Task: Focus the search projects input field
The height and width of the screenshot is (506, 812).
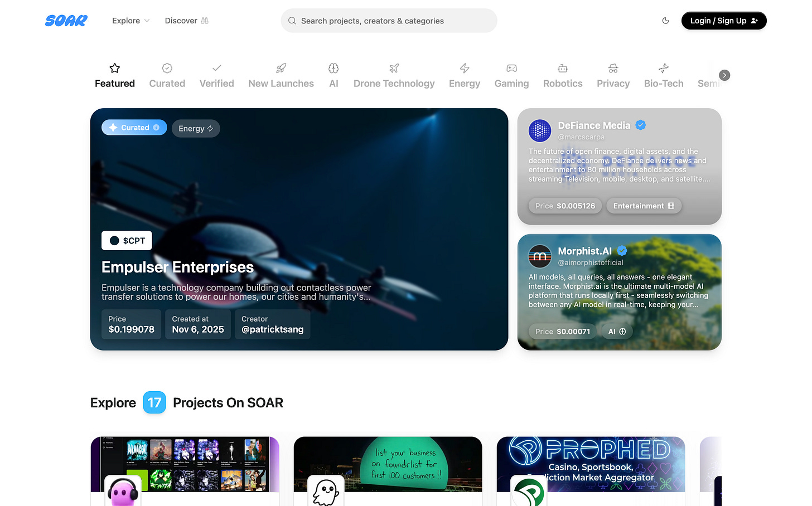Action: [389, 21]
